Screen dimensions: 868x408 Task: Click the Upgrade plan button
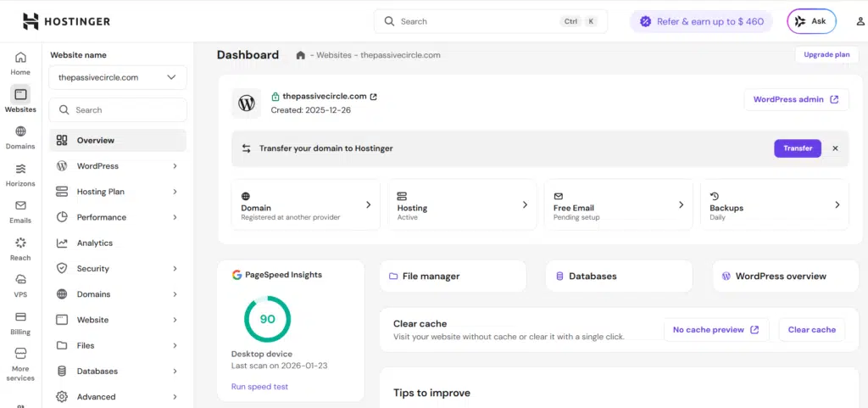826,55
